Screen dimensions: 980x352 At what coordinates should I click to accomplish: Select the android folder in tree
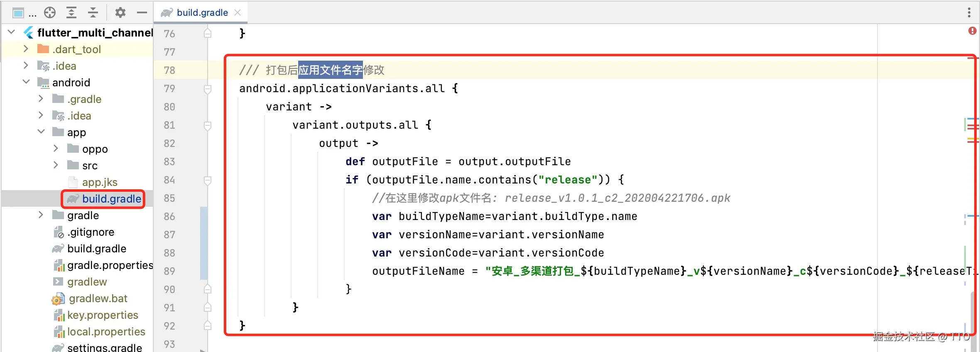[x=71, y=82]
